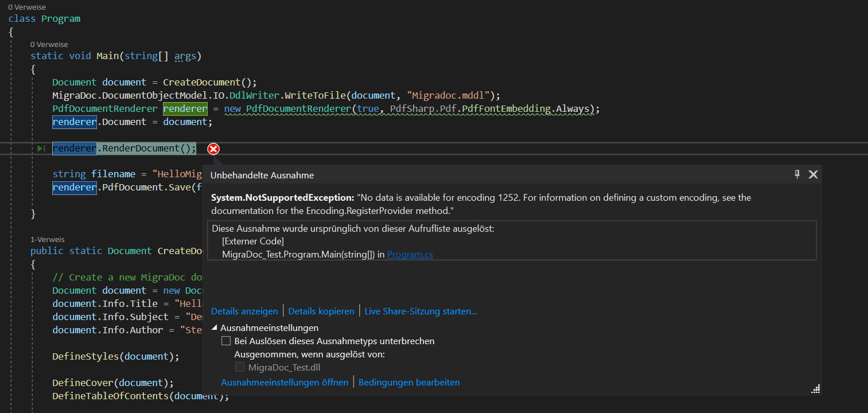This screenshot has height=413, width=868.
Task: Click the document.Info.Title assignment line
Action: click(x=127, y=303)
